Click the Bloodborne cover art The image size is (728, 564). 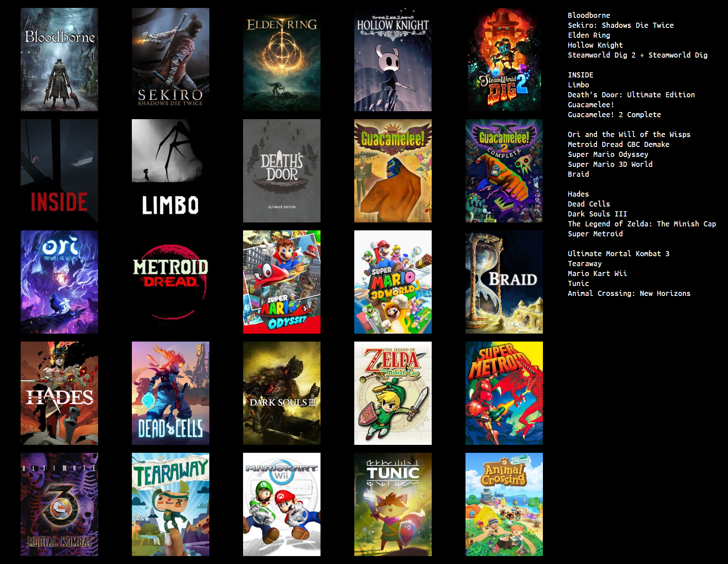pyautogui.click(x=59, y=60)
